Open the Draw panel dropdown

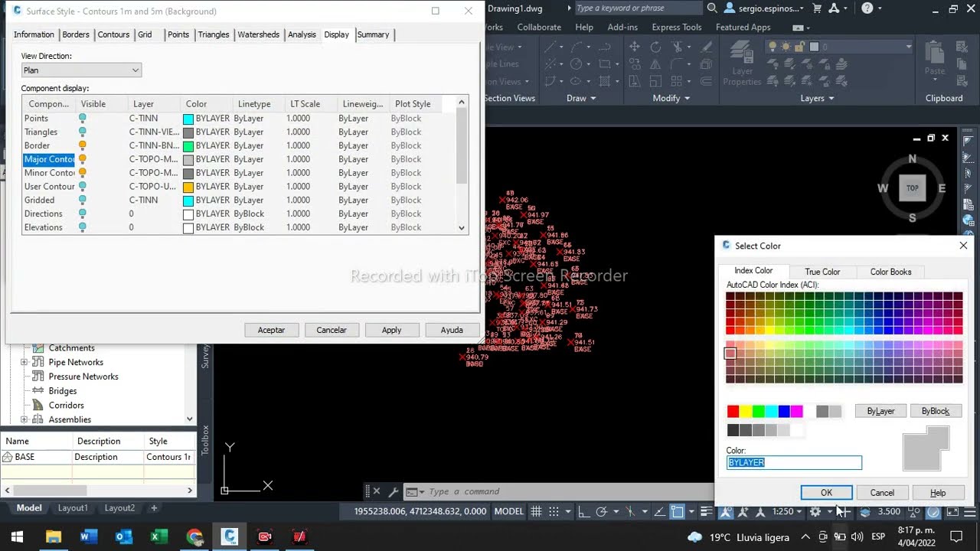[581, 98]
